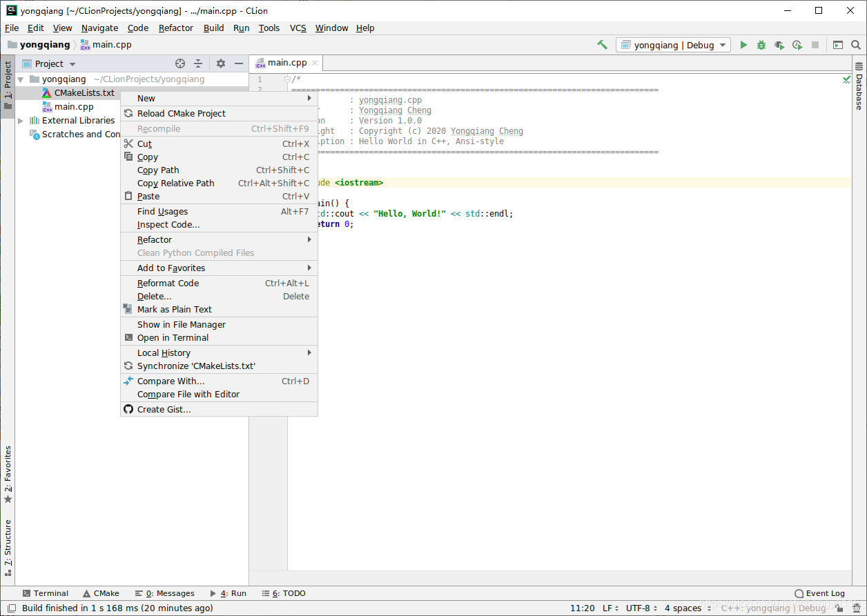Select Find Usages

point(220,211)
